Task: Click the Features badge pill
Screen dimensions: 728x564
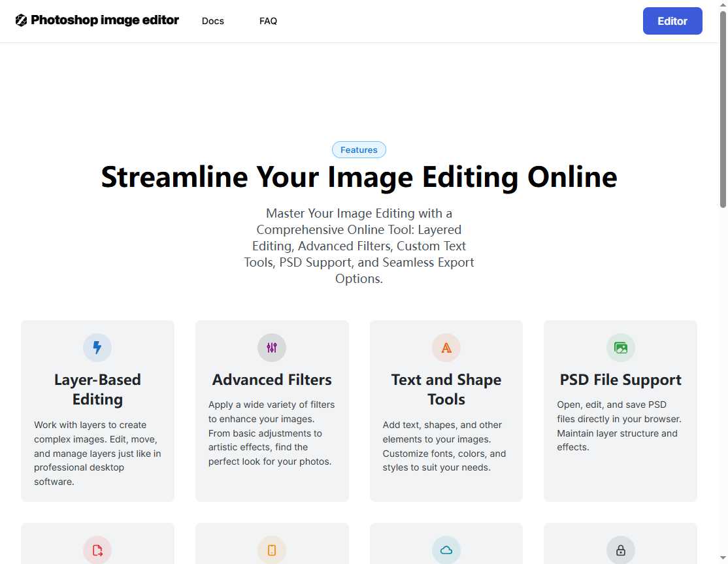Action: coord(359,150)
